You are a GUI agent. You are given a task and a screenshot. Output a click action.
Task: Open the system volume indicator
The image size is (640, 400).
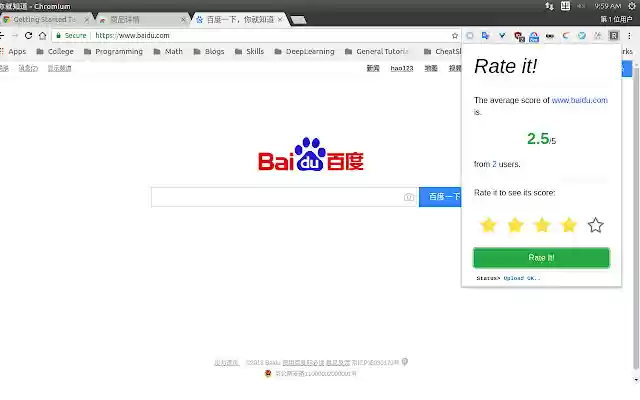(581, 6)
